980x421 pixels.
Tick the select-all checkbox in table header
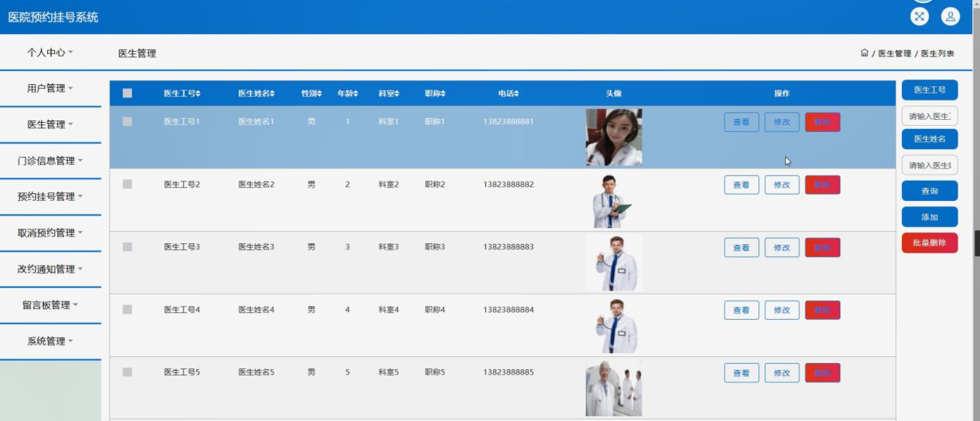pos(127,93)
